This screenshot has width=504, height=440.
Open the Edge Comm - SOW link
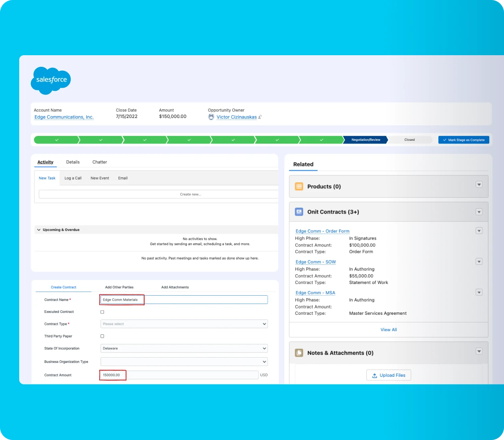pyautogui.click(x=316, y=262)
